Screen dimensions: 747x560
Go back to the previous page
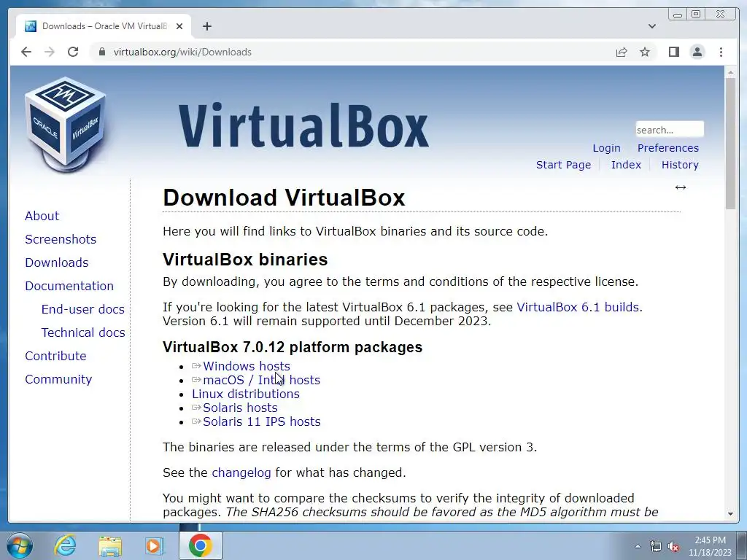coord(26,52)
